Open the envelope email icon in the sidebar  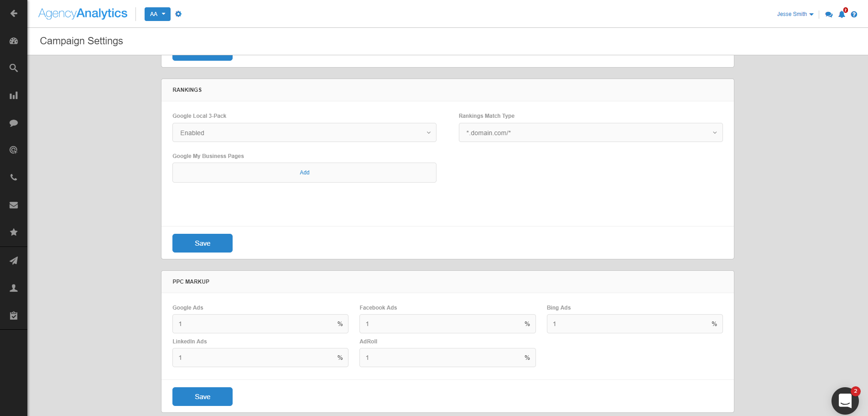pos(14,205)
